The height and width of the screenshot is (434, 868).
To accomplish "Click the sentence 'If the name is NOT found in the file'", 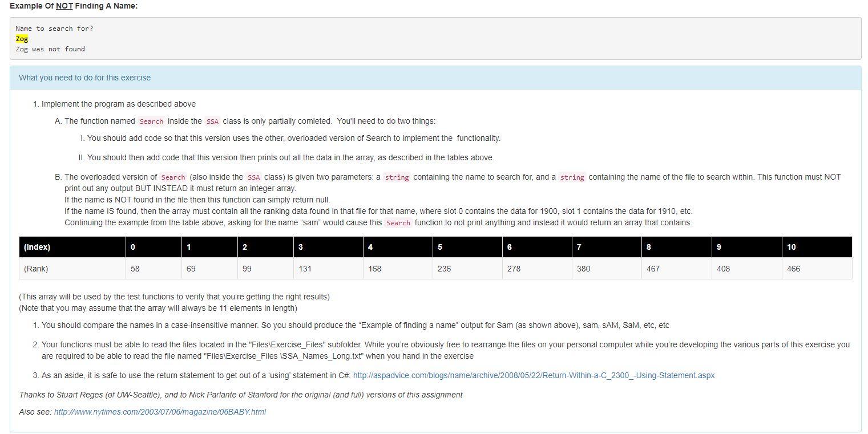I will click(197, 200).
